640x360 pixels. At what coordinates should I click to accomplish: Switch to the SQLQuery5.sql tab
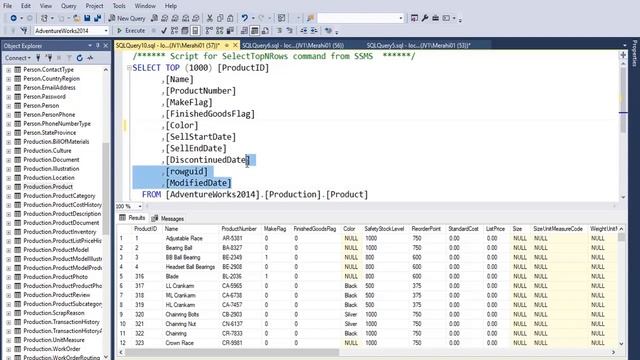[418, 45]
